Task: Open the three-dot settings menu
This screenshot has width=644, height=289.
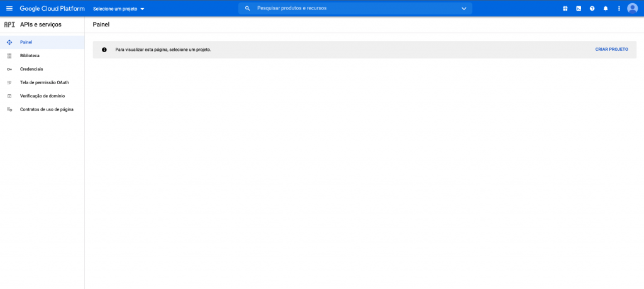Action: pyautogui.click(x=619, y=8)
